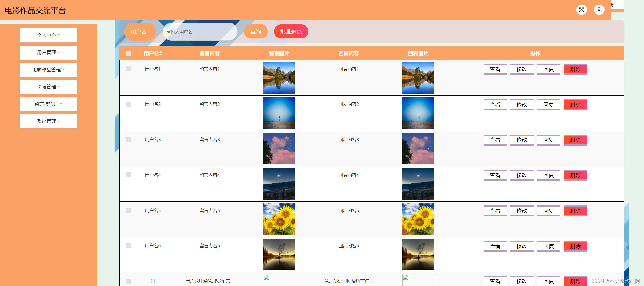Expand the 用户管理 sidebar section
Viewport: 644px width, 286px height.
48,53
